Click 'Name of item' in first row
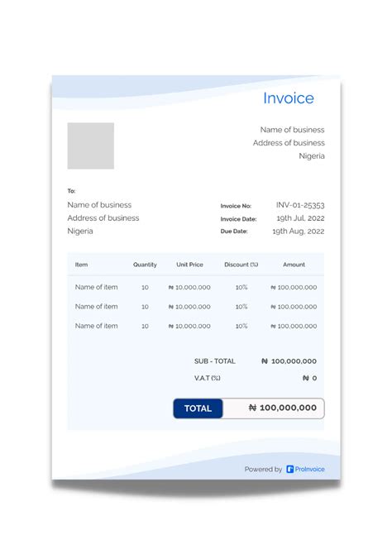The image size is (392, 554). tap(96, 287)
